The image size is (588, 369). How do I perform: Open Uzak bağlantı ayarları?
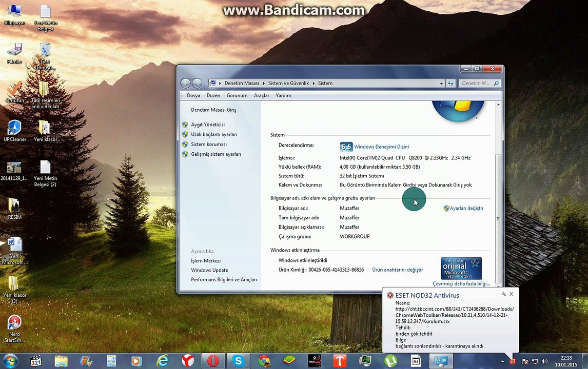(x=214, y=134)
